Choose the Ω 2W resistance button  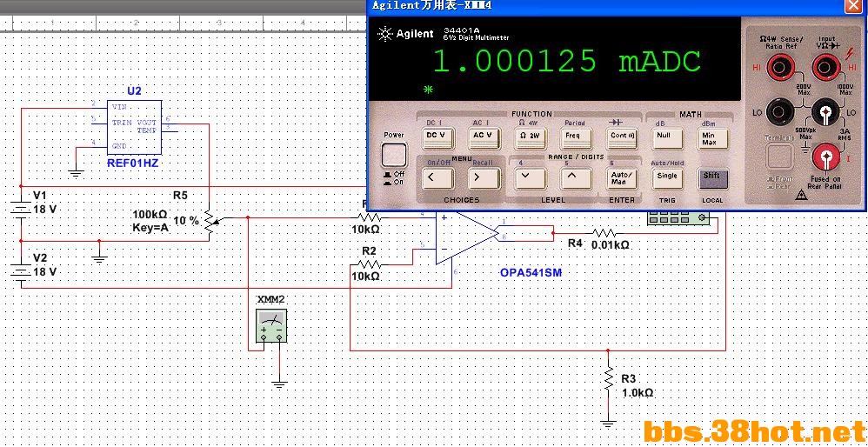pyautogui.click(x=531, y=137)
